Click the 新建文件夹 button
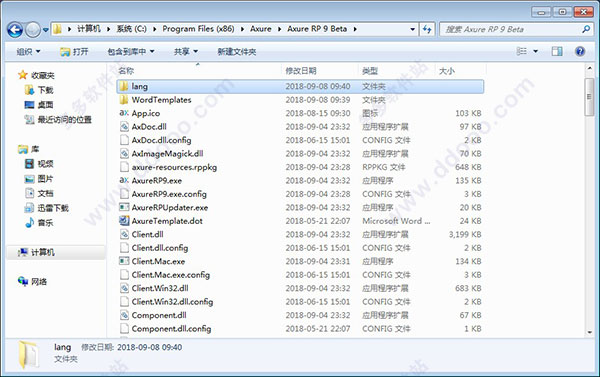The height and width of the screenshot is (377, 600). [x=236, y=51]
